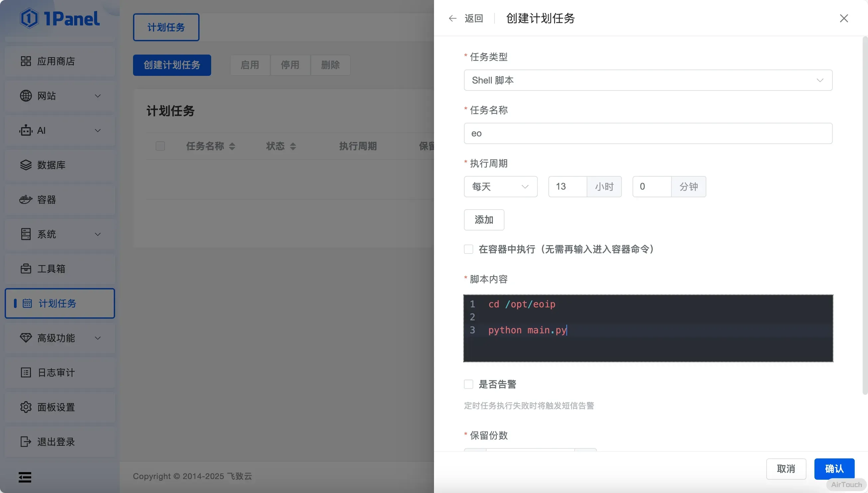868x493 pixels.
Task: Select the 计划任务 tab at top
Action: click(166, 27)
